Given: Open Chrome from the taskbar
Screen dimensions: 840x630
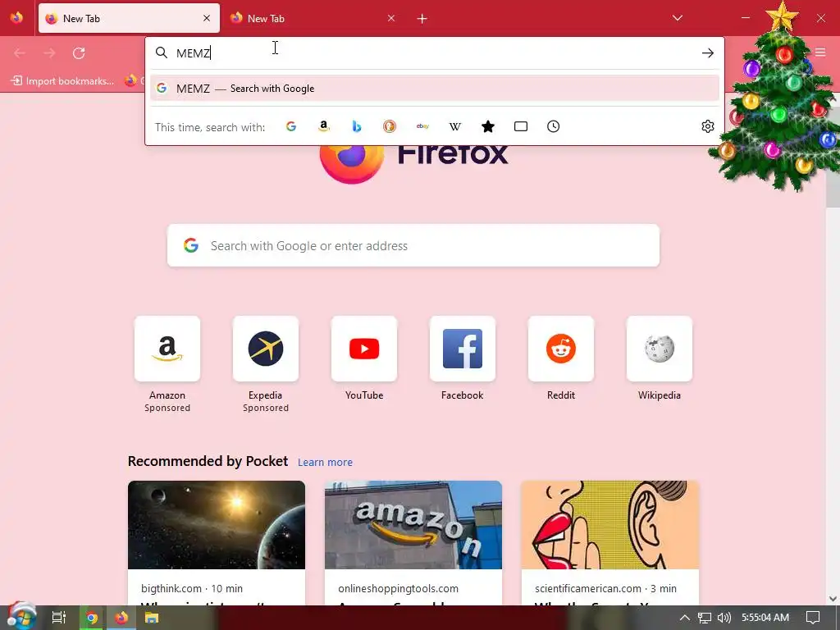Looking at the screenshot, I should tap(92, 618).
